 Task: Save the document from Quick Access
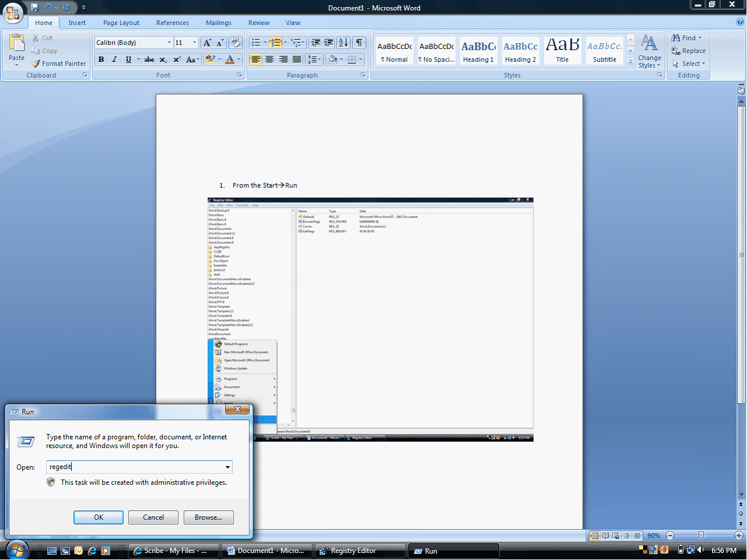[x=35, y=8]
